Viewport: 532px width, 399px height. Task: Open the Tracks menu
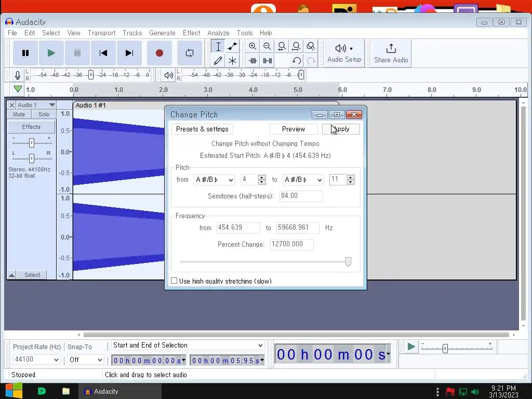point(132,33)
